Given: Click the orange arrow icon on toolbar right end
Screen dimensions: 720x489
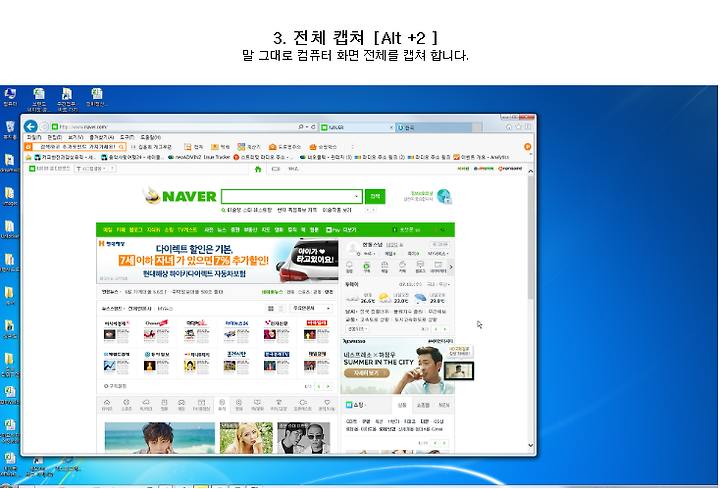Looking at the screenshot, I should coord(528,146).
